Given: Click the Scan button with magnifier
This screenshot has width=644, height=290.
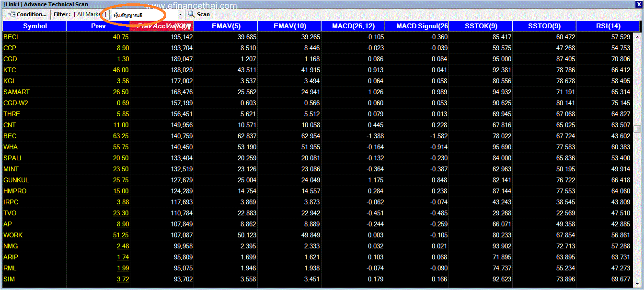Looking at the screenshot, I should [x=199, y=14].
